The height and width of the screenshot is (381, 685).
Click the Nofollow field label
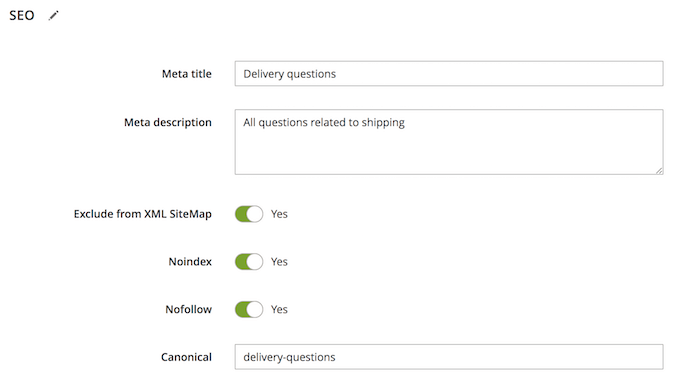[189, 309]
